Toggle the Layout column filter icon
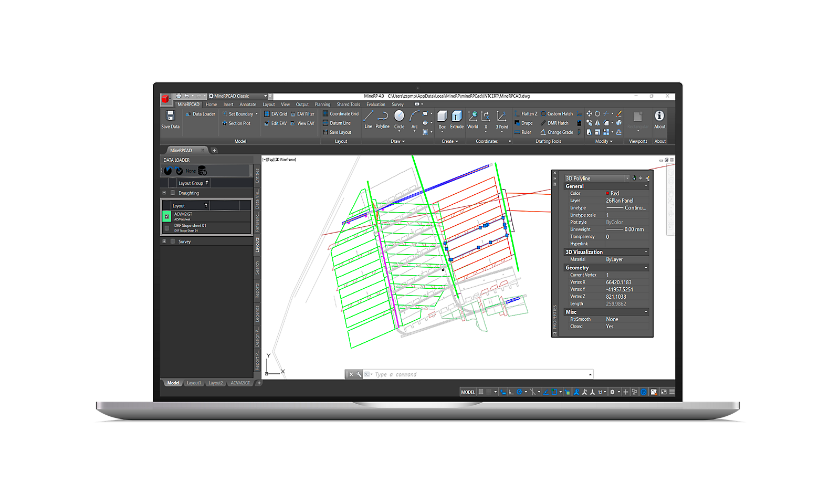 (x=206, y=205)
